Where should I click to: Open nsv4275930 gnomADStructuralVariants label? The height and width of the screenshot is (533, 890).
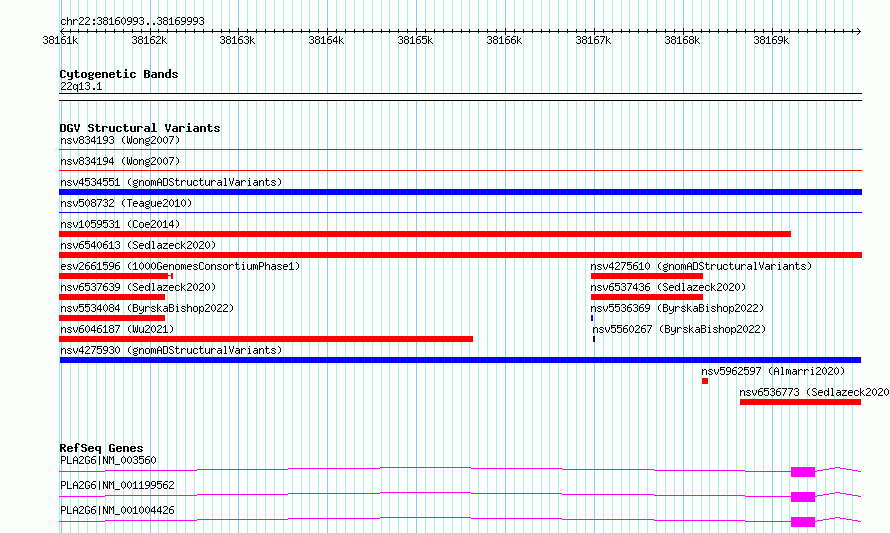pos(171,350)
